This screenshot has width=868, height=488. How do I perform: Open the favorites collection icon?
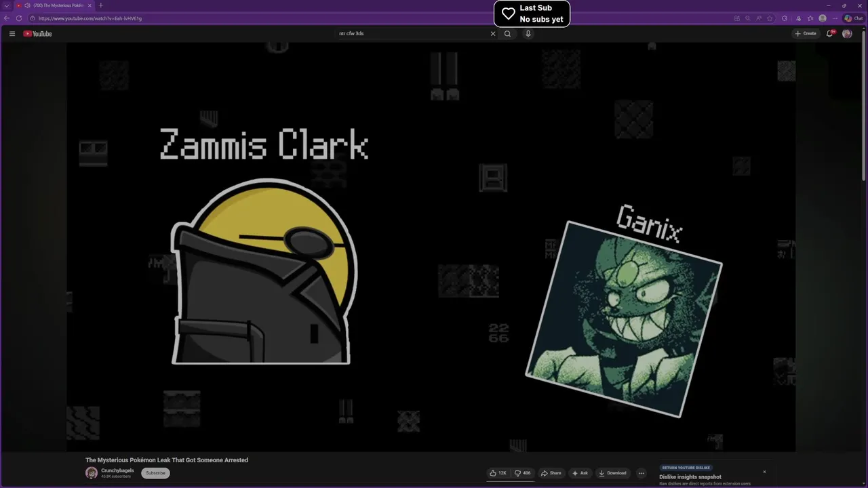coord(810,18)
